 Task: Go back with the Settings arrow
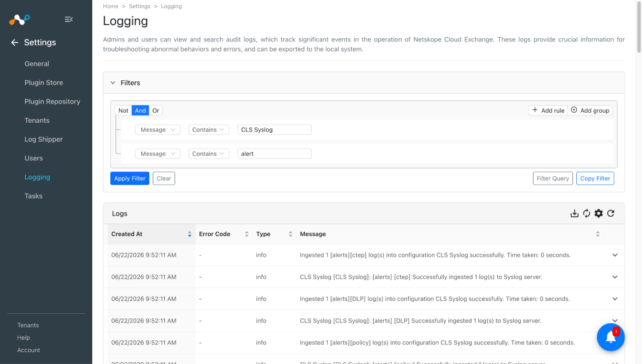(15, 43)
